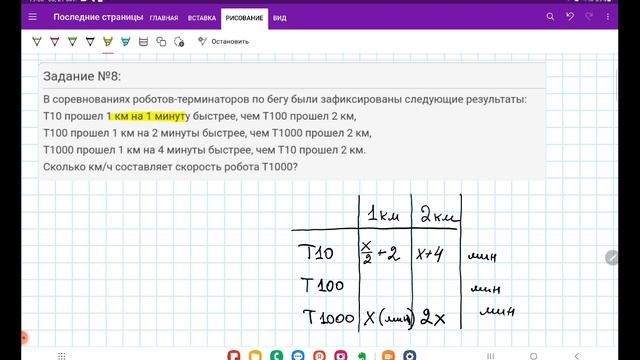This screenshot has width=640, height=360.
Task: Open the orange video app in dock
Action: pyautogui.click(x=388, y=356)
